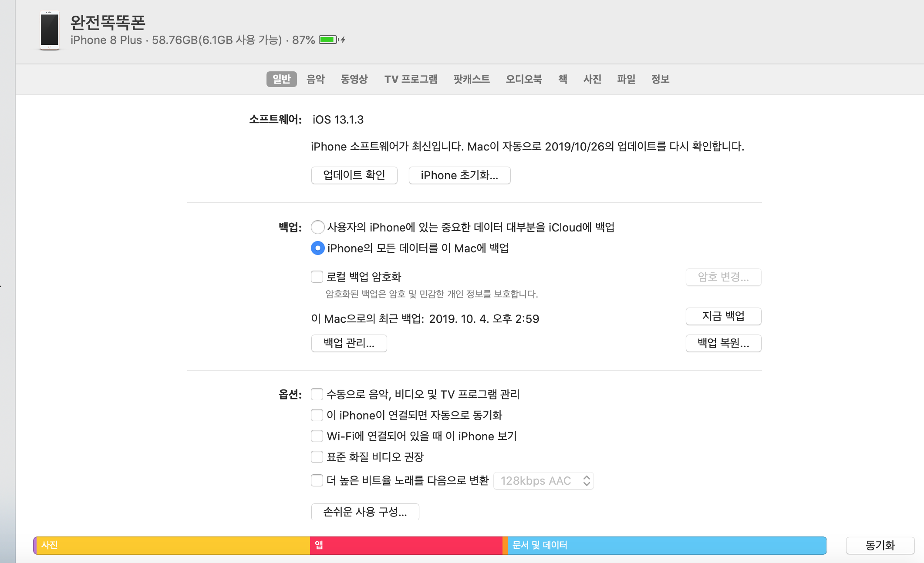Check prefer standard definition video option
This screenshot has width=924, height=563.
click(317, 457)
